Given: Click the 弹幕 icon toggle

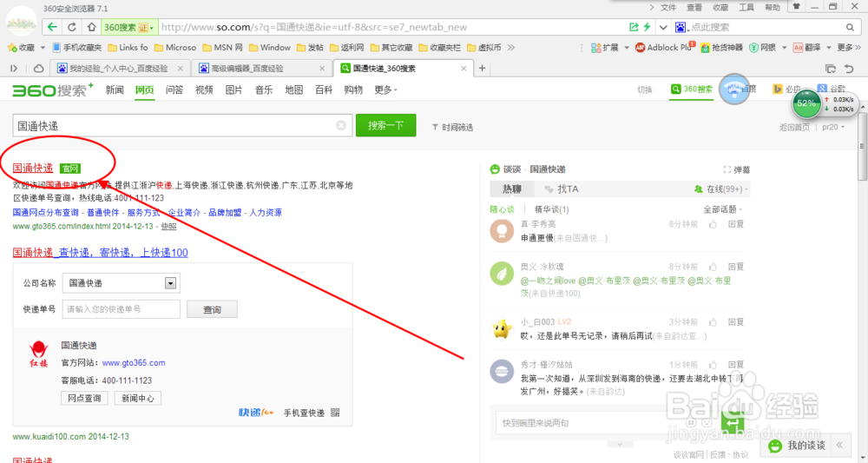Looking at the screenshot, I should pyautogui.click(x=736, y=169).
